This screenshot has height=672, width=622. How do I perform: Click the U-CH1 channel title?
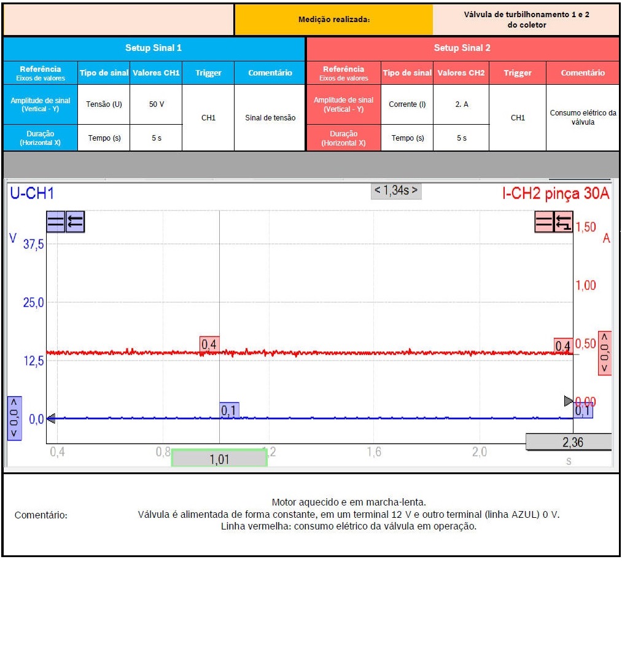[x=32, y=194]
